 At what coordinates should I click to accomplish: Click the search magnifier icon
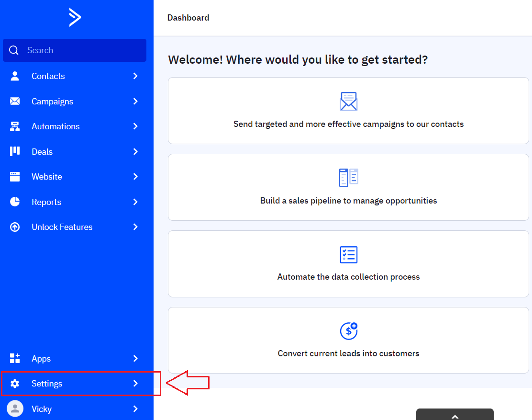[14, 50]
